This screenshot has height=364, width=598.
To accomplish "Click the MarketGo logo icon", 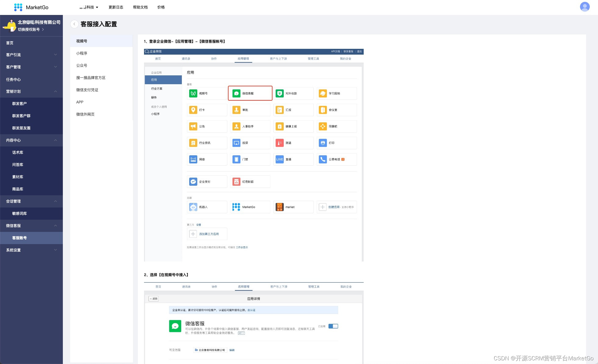I will [18, 7].
